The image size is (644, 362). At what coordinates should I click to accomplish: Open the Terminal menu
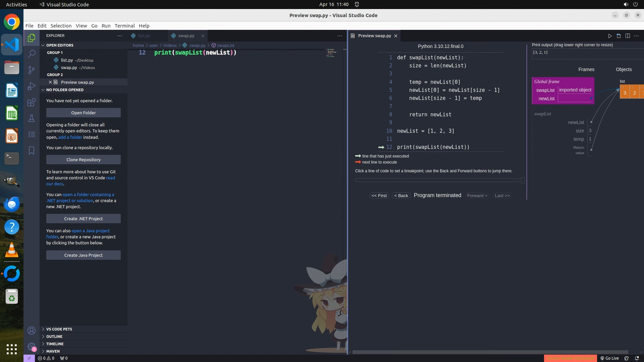(x=124, y=26)
